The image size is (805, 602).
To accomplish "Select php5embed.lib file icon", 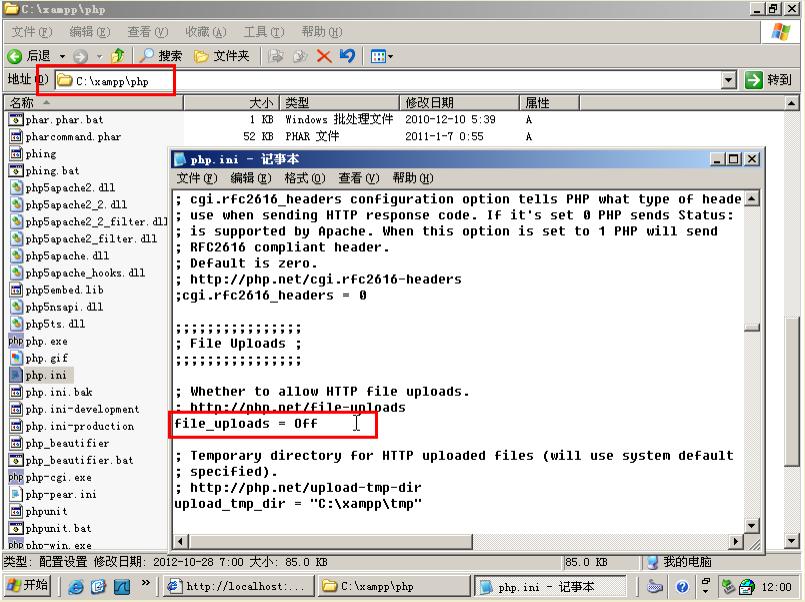I will tap(16, 289).
